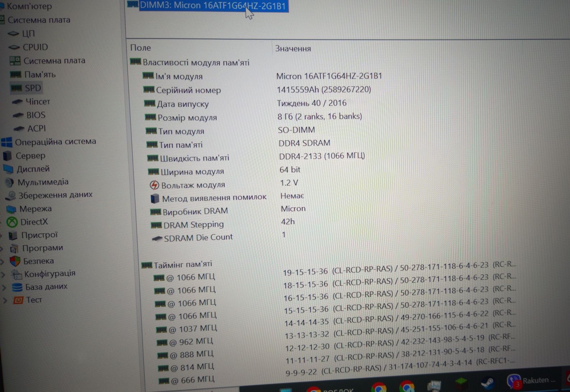Click the Метод виявлення помилок icon
The width and height of the screenshot is (570, 392).
coord(155,199)
